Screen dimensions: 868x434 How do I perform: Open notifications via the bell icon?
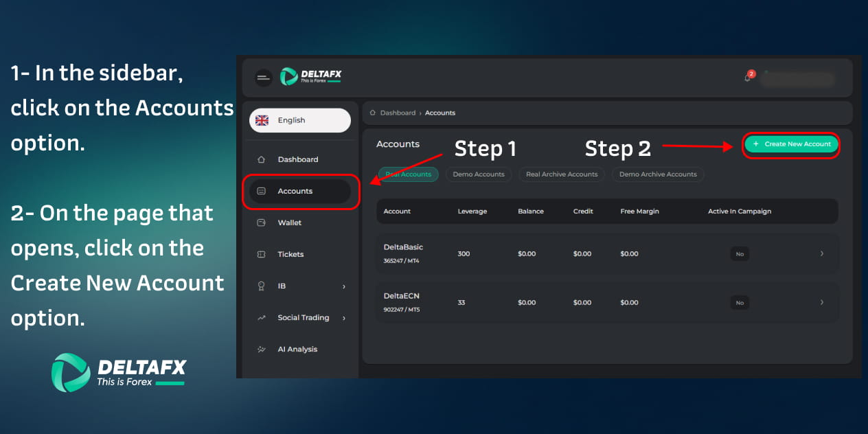[748, 78]
